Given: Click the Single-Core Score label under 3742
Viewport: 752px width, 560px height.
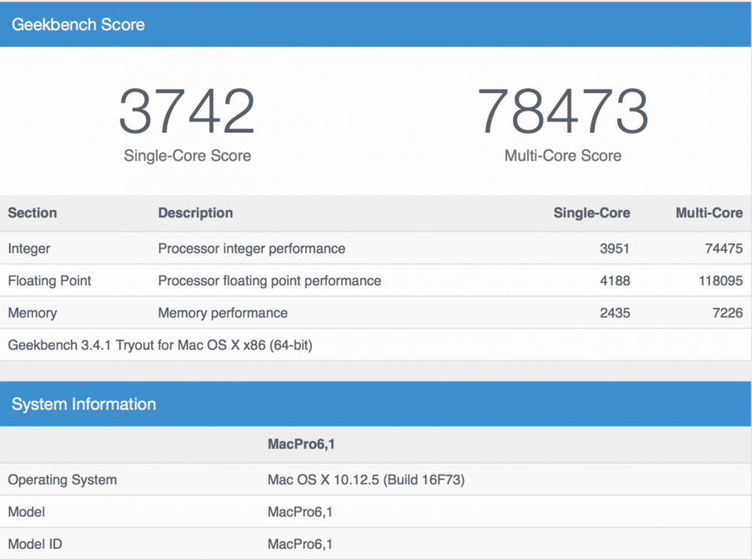Looking at the screenshot, I should [187, 156].
